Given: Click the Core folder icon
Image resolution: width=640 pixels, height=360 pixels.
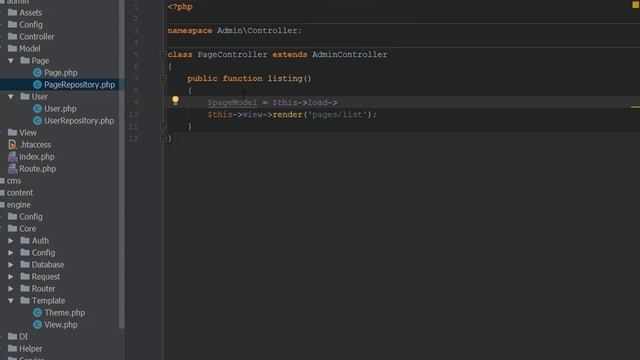Looking at the screenshot, I should click(13, 229).
